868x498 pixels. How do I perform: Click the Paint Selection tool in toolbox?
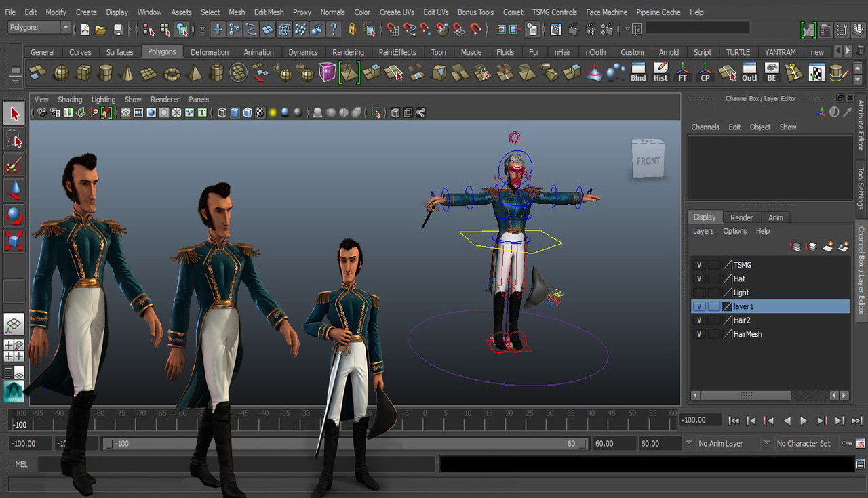click(14, 165)
